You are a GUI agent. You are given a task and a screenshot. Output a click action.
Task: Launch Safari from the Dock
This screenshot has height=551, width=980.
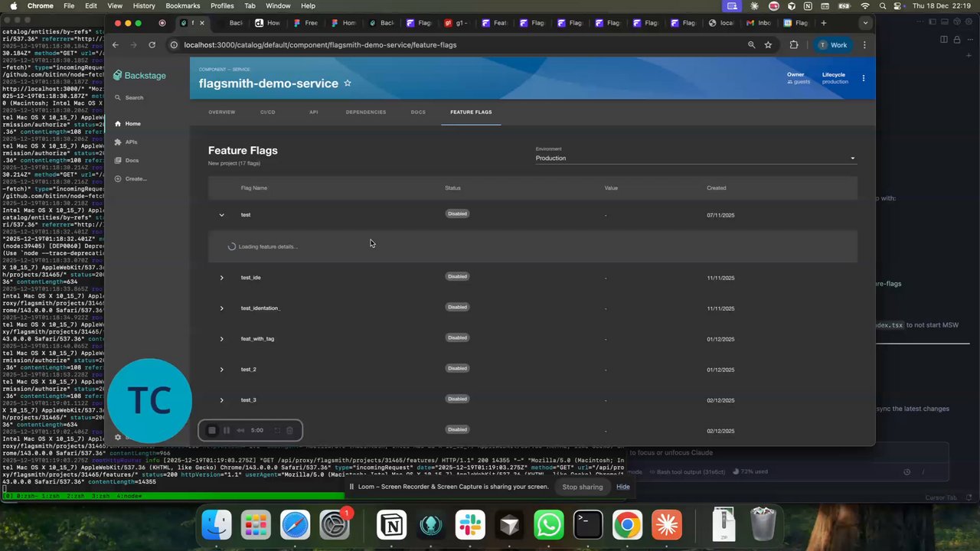[295, 525]
